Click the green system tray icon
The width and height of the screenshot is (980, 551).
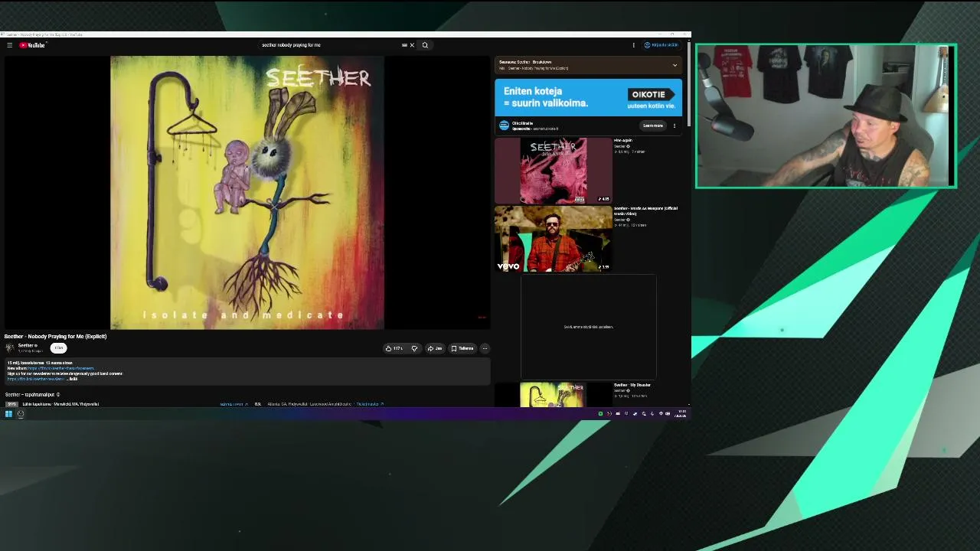pyautogui.click(x=600, y=414)
